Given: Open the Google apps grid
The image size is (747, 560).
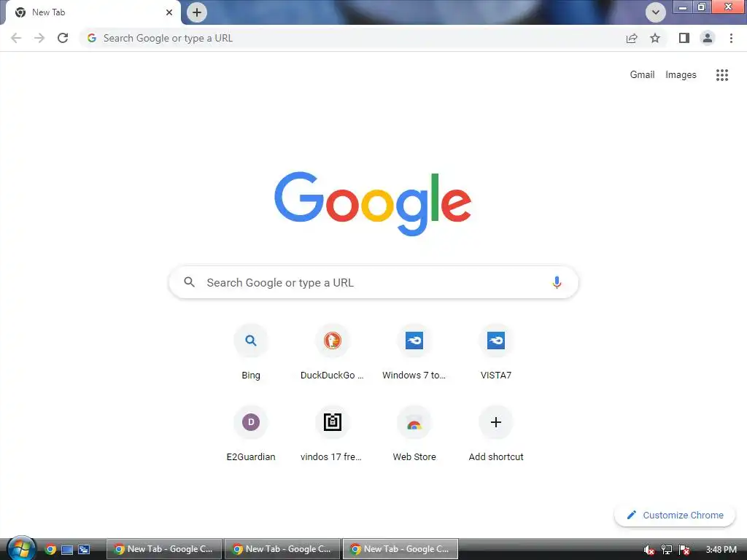Looking at the screenshot, I should pyautogui.click(x=722, y=75).
